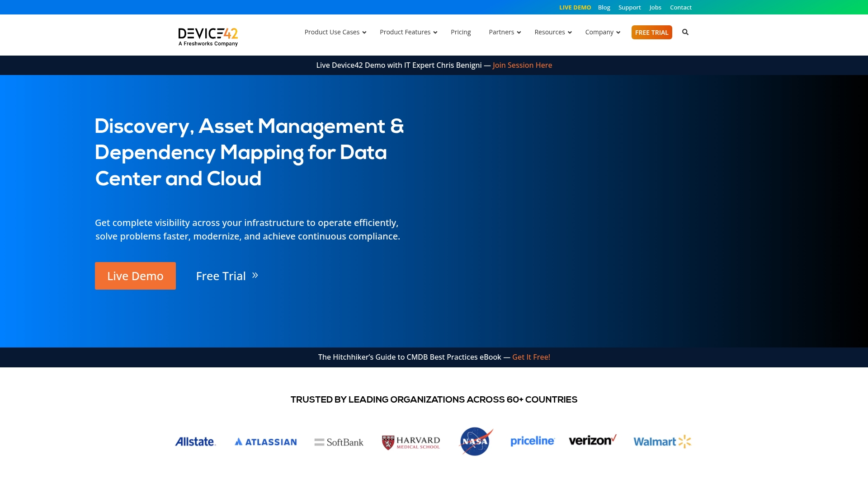868x488 pixels.
Task: Click the Live Demo button
Action: 135,276
